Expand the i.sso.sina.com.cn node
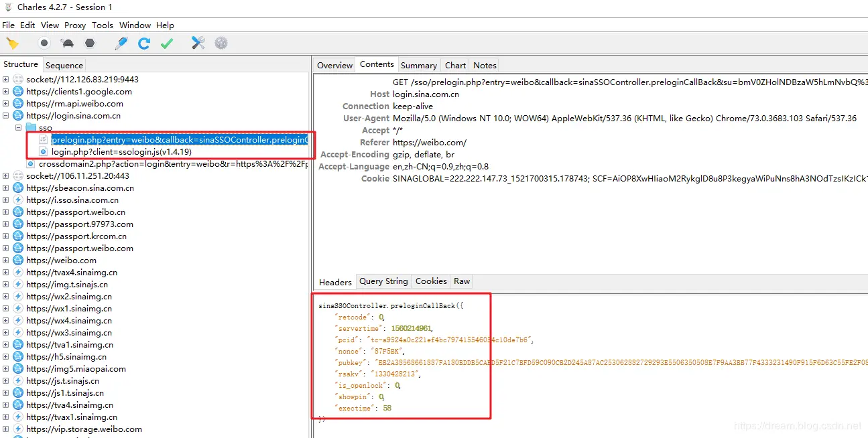The height and width of the screenshot is (438, 868). click(x=6, y=200)
